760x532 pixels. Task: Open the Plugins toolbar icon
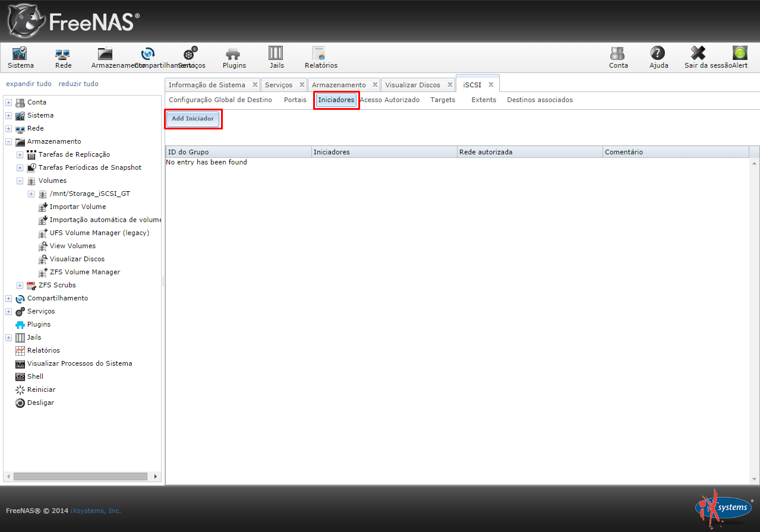[234, 54]
